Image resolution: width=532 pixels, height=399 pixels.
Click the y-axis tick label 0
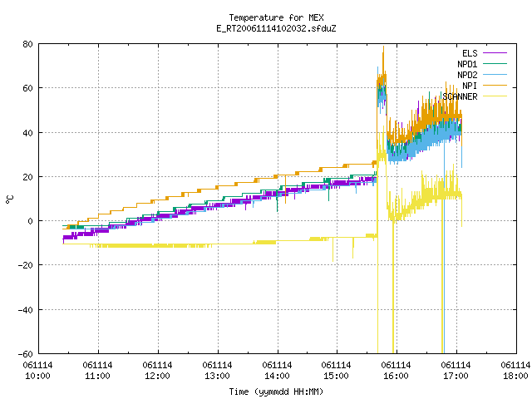[30, 221]
